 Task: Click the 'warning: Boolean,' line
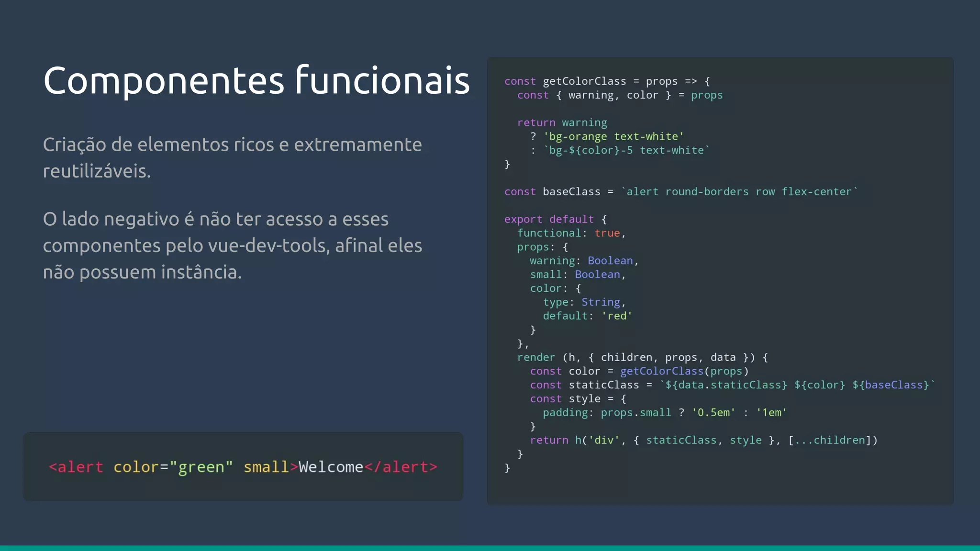[584, 261]
